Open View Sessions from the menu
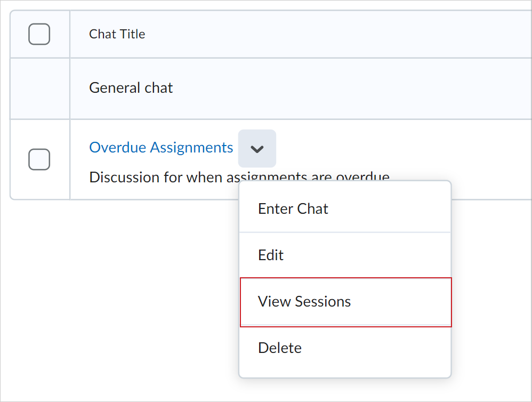 point(304,301)
